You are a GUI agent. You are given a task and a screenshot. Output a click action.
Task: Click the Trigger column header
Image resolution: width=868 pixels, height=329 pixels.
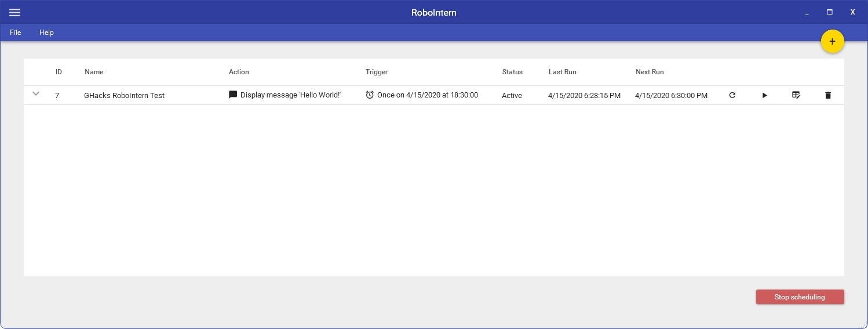click(377, 72)
